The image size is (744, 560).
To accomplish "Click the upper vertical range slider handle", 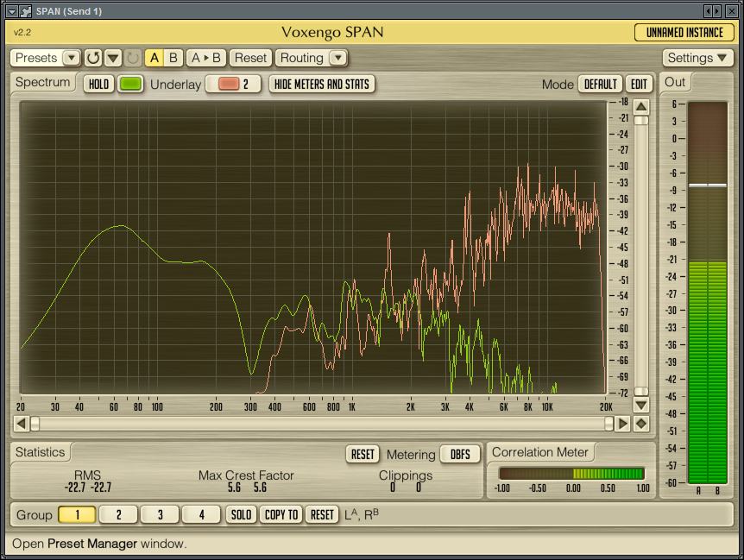I will tap(641, 120).
